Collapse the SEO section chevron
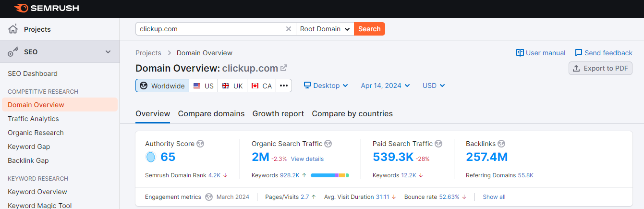The image size is (644, 209). [x=108, y=52]
